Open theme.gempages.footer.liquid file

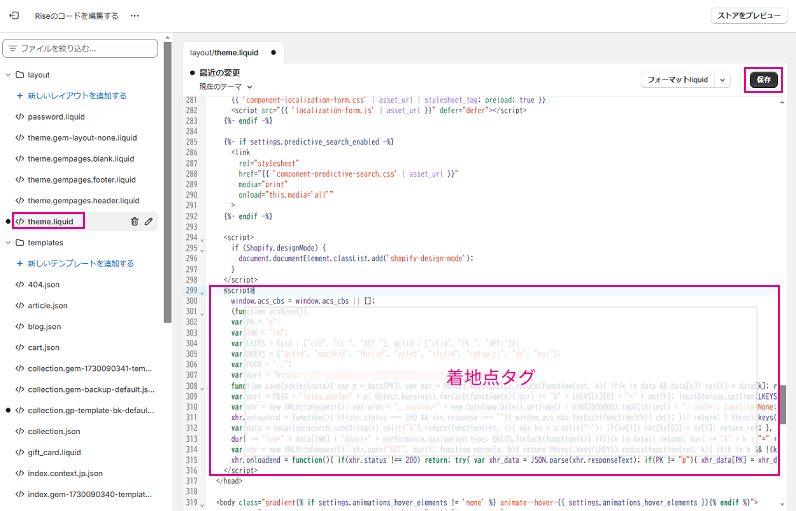[82, 180]
